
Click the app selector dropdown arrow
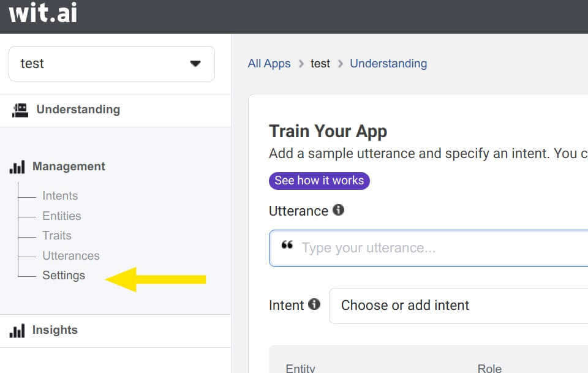[x=195, y=64]
